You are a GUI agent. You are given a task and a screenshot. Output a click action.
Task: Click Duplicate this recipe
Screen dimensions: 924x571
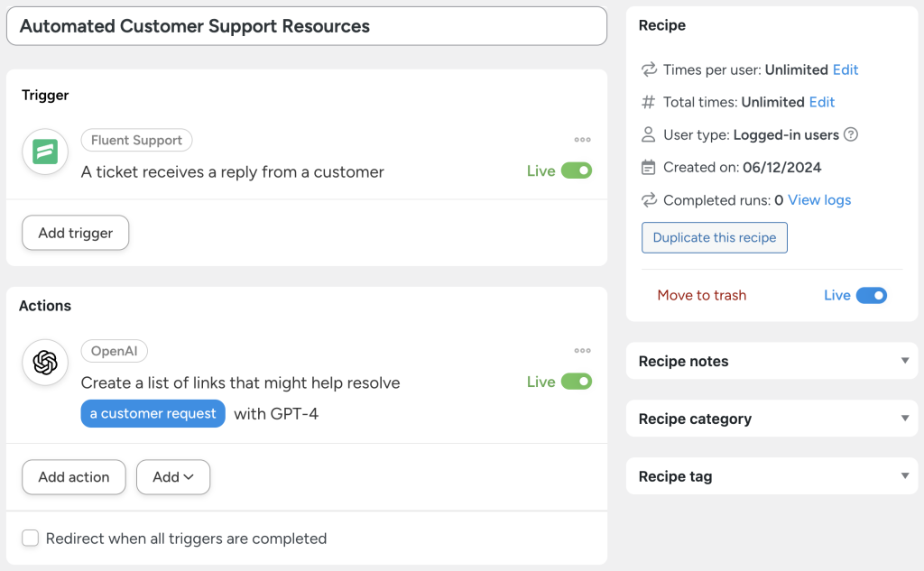coord(714,237)
